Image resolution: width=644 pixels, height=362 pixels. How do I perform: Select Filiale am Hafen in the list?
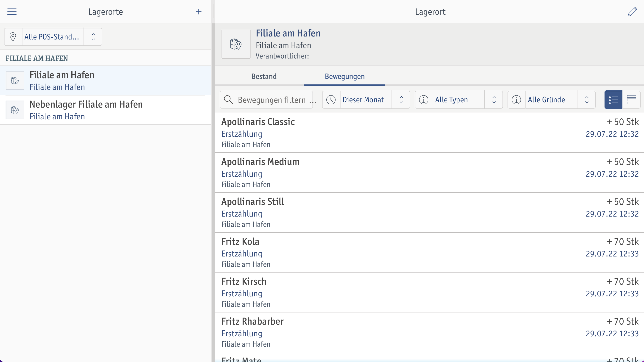(x=106, y=81)
